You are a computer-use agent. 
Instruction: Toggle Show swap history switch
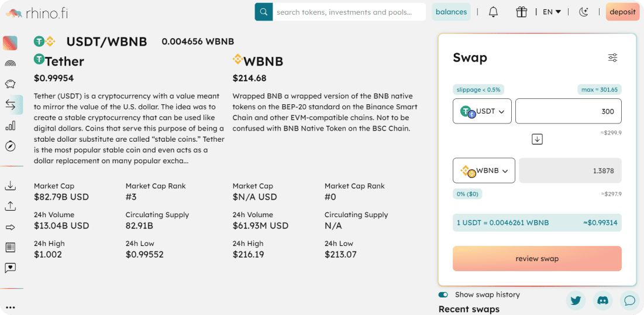[443, 295]
